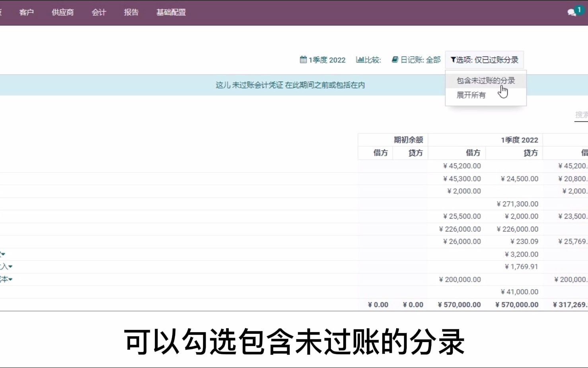Screen dimensions: 588x368
Task: Open the 会计 menu
Action: pyautogui.click(x=99, y=12)
